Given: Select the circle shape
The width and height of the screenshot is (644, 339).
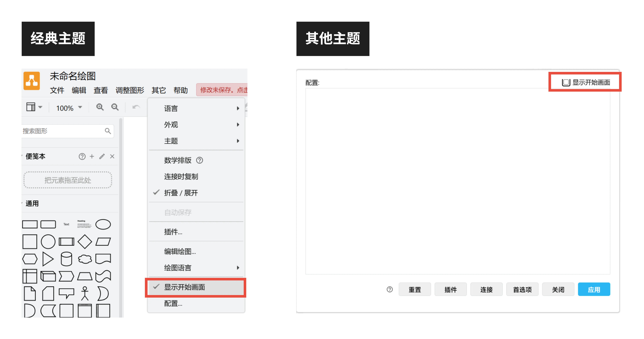Looking at the screenshot, I should click(x=48, y=242).
